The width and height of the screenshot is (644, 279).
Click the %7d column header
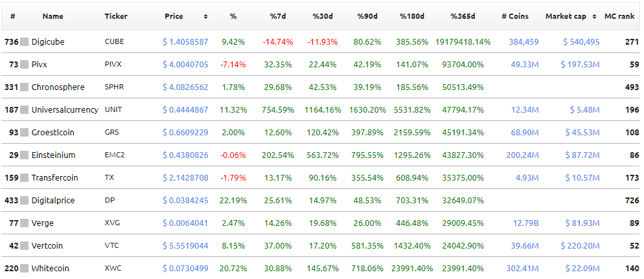tap(278, 16)
